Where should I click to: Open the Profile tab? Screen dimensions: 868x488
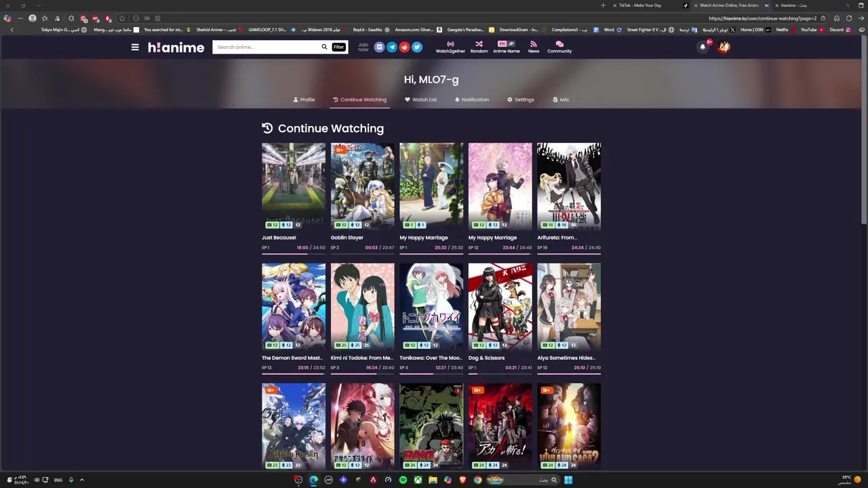(304, 100)
